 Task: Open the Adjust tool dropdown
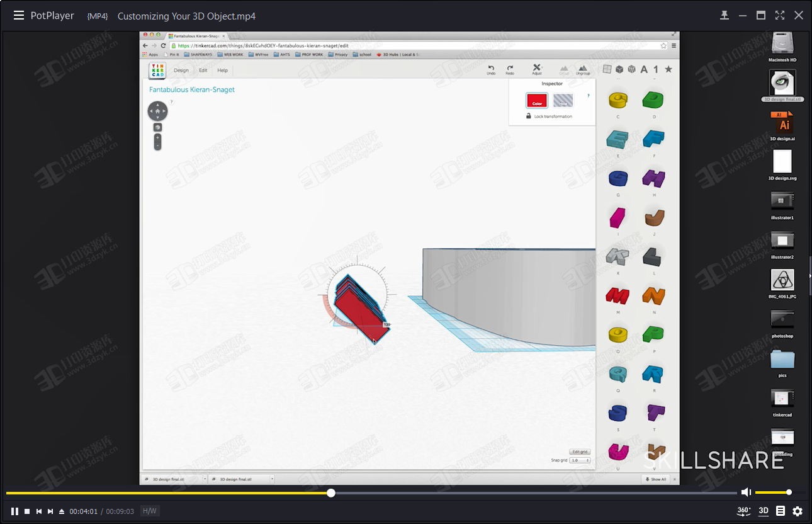pyautogui.click(x=537, y=69)
